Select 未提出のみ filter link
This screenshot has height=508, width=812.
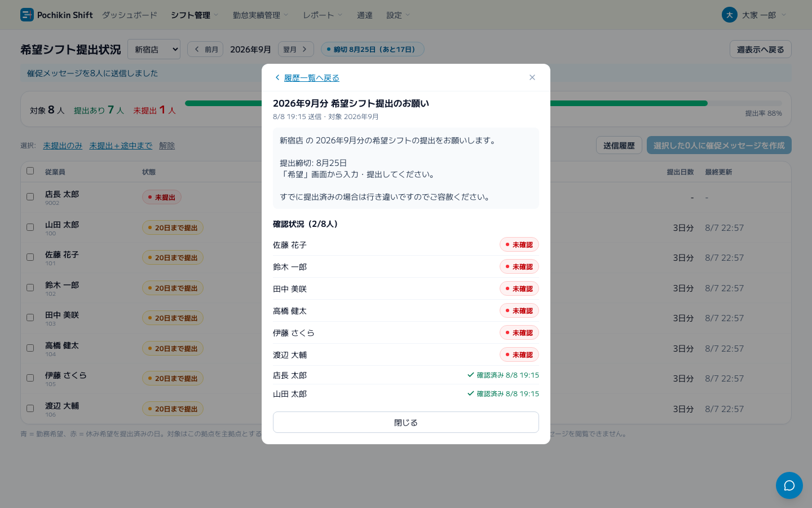pos(63,146)
